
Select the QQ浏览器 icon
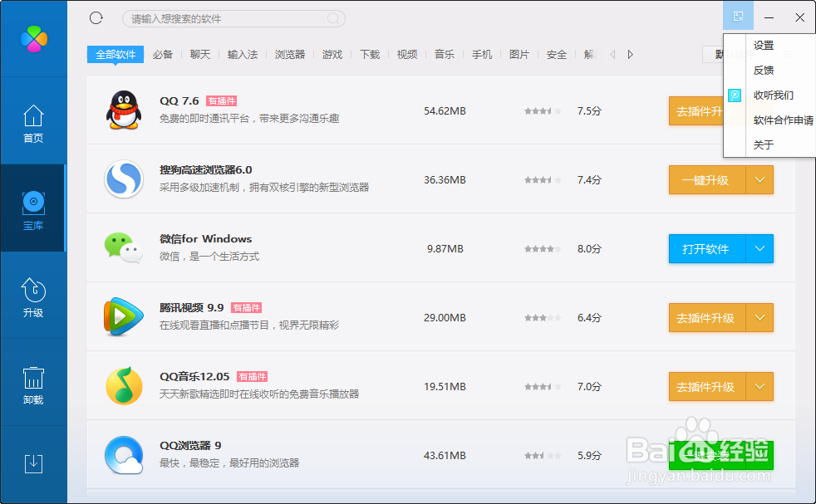point(124,455)
